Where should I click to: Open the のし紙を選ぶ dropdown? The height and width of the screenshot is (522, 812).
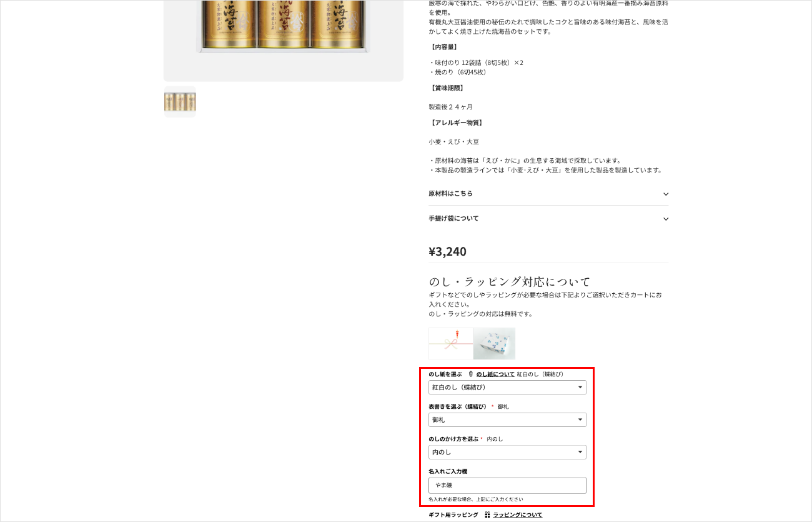tap(507, 388)
